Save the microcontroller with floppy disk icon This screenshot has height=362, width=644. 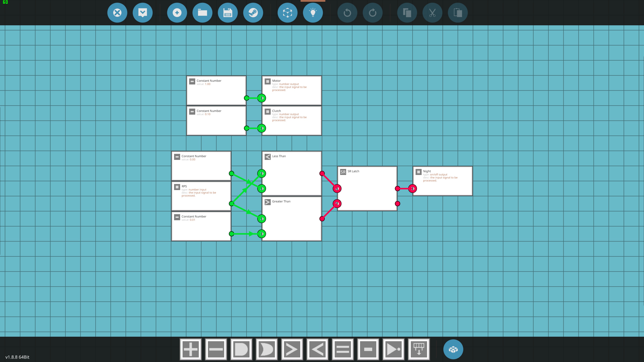228,13
